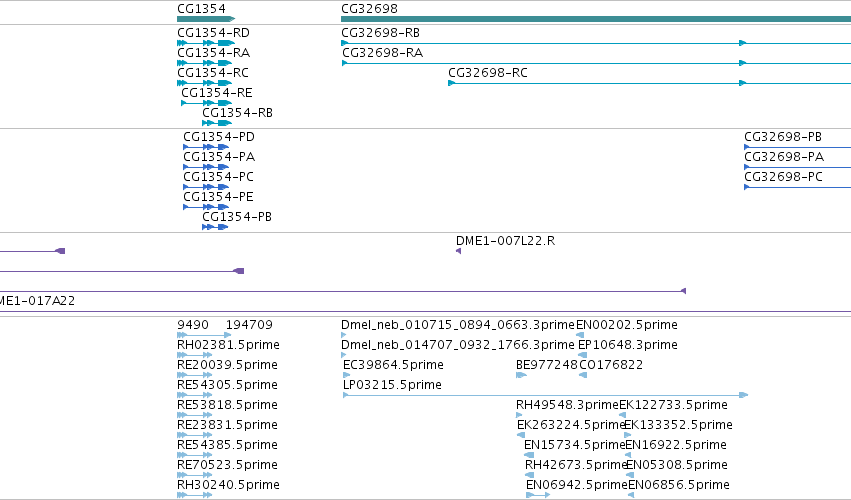Click the BE977248 arrow glyph
This screenshot has width=851, height=500.
click(x=521, y=375)
